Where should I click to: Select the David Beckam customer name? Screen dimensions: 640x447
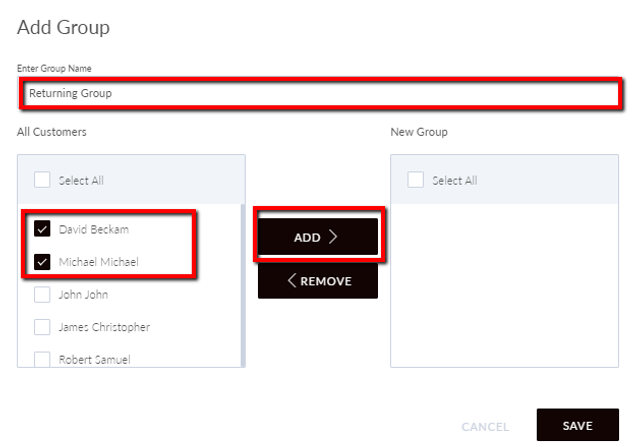[x=94, y=229]
